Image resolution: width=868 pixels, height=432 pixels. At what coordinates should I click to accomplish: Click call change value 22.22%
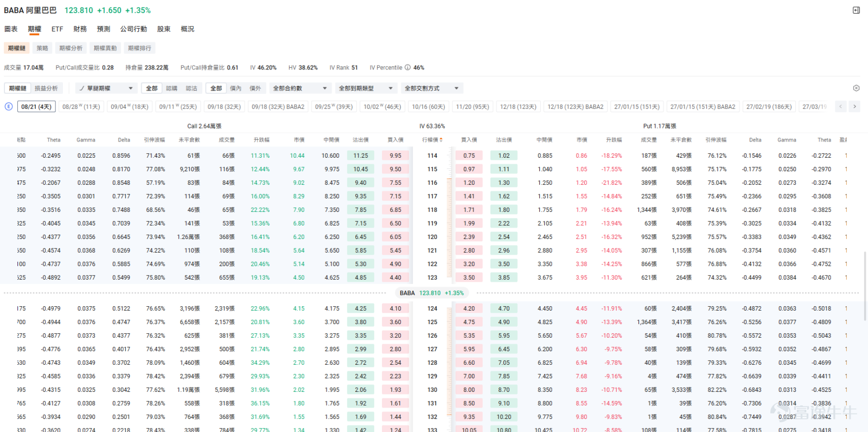[x=260, y=210]
